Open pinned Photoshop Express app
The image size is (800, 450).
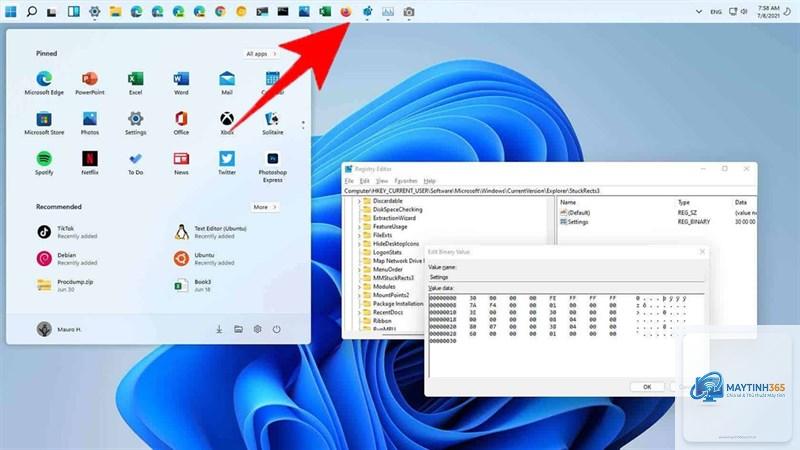tap(272, 167)
